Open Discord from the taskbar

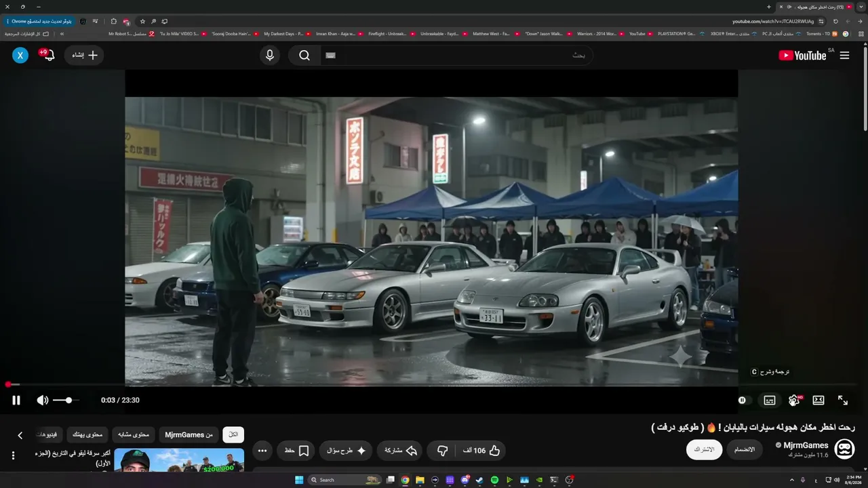pyautogui.click(x=465, y=480)
